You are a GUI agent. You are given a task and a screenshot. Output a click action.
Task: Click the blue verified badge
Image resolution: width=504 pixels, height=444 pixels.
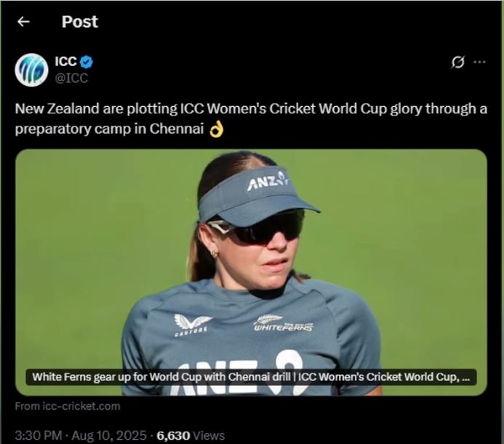(x=87, y=62)
